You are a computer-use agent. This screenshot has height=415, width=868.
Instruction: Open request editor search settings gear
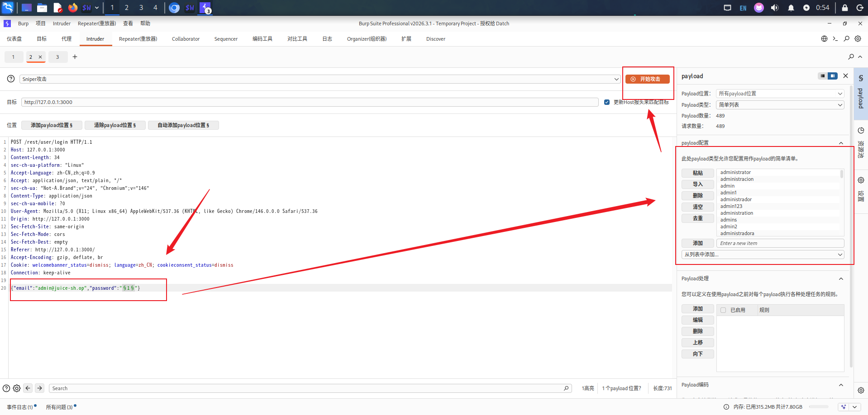tap(17, 388)
